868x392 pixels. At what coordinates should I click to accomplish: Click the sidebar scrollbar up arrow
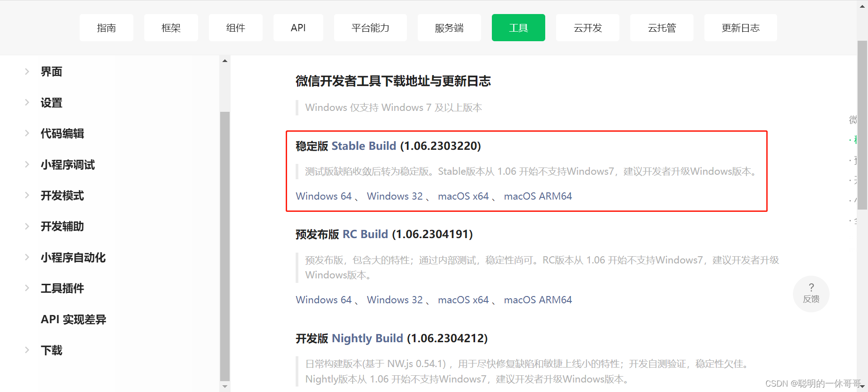pos(225,61)
